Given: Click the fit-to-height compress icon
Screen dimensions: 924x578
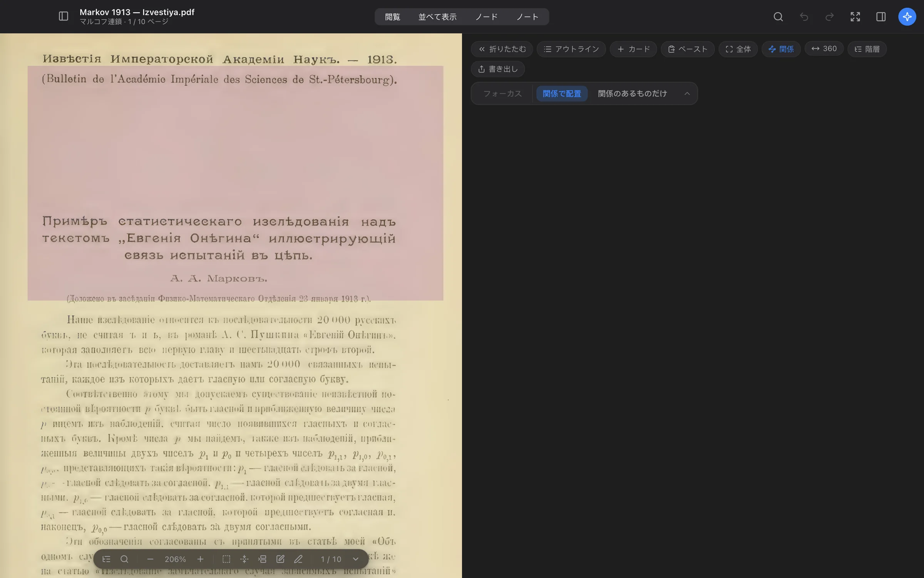Looking at the screenshot, I should 244,559.
